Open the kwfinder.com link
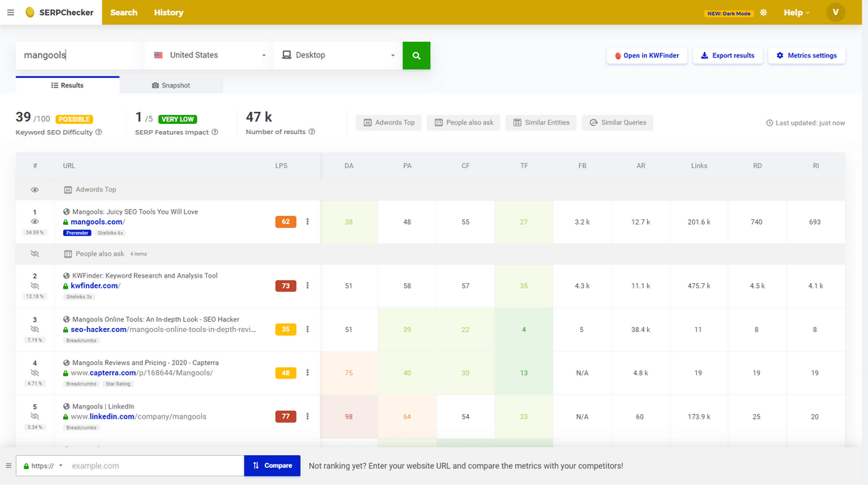The image size is (868, 485). coord(95,286)
